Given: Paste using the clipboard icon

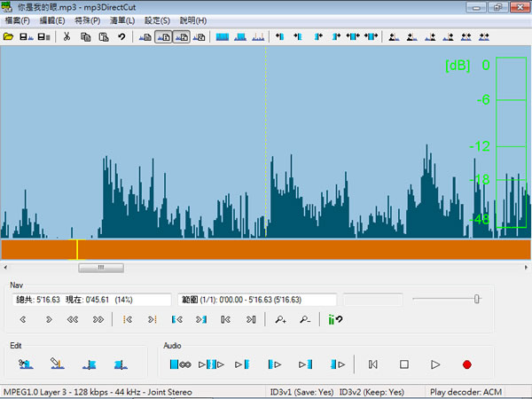Looking at the screenshot, I should [x=104, y=36].
